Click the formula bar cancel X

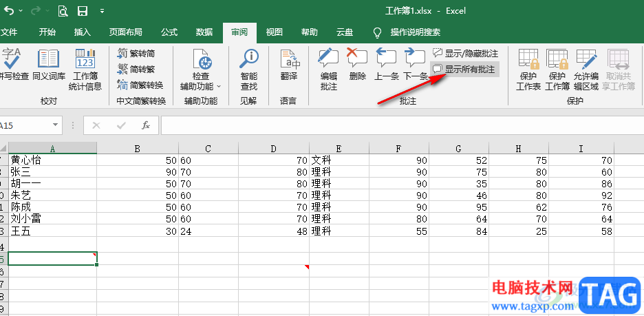96,125
